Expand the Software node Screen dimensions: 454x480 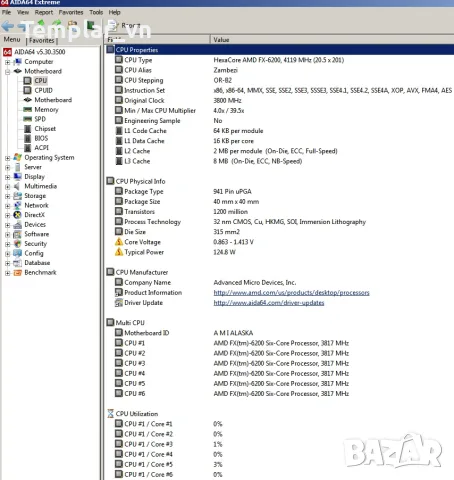(x=7, y=235)
